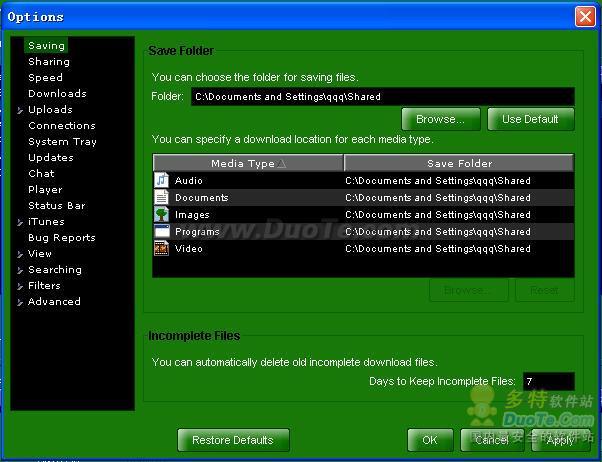This screenshot has height=462, width=602.
Task: Open the Connections options page
Action: [61, 126]
